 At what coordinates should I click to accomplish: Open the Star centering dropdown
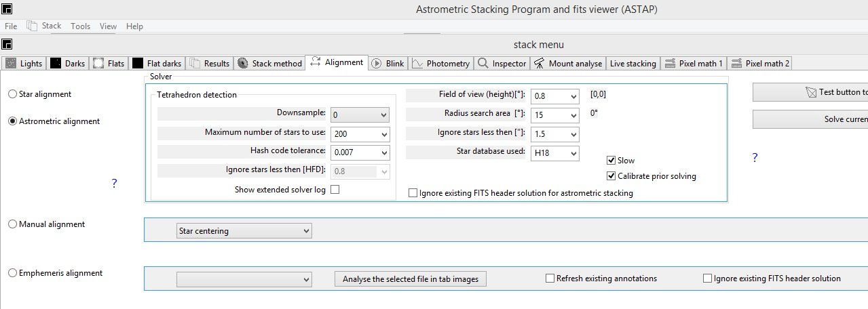click(x=244, y=231)
